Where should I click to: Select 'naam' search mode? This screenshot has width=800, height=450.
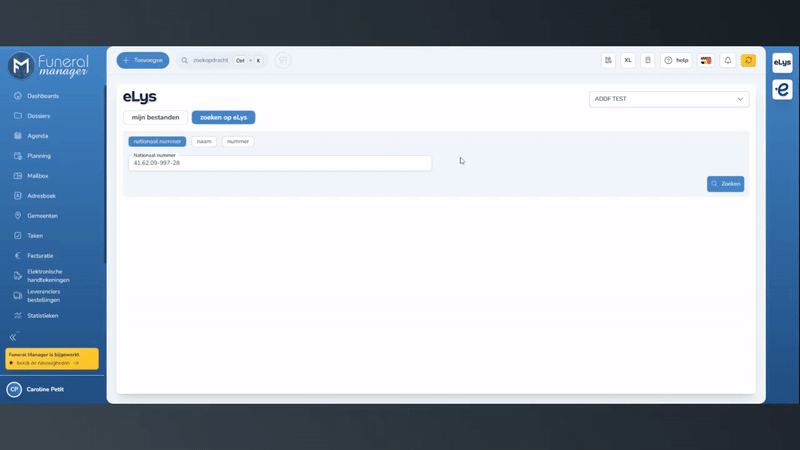click(204, 141)
